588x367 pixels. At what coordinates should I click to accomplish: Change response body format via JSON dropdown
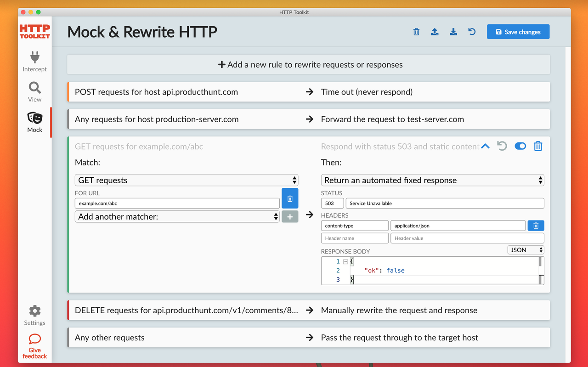click(x=526, y=249)
